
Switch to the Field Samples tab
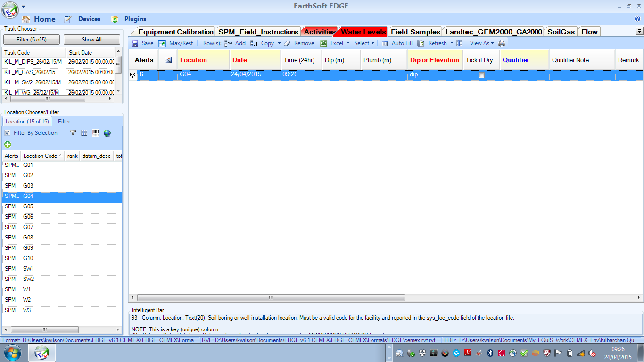[x=415, y=32]
